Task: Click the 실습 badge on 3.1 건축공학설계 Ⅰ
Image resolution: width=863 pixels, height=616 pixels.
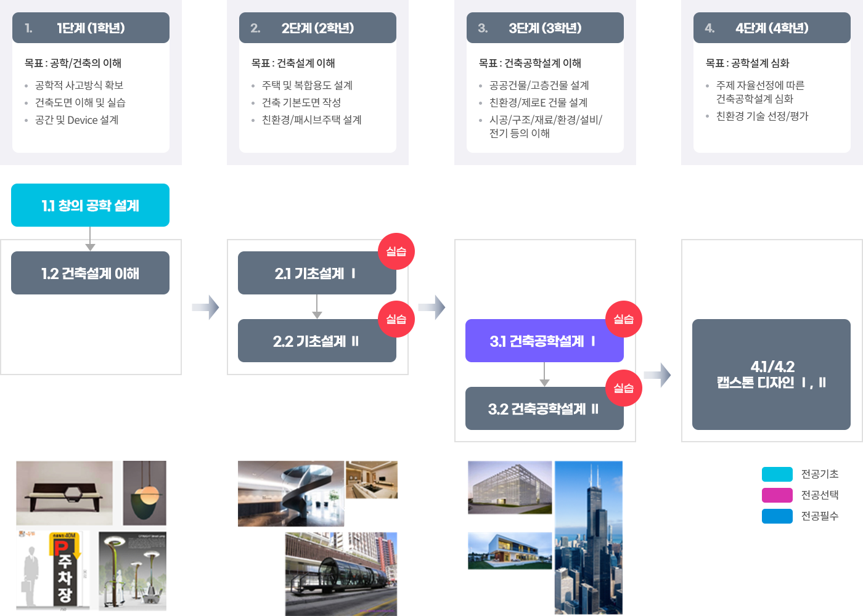Action: (x=623, y=319)
